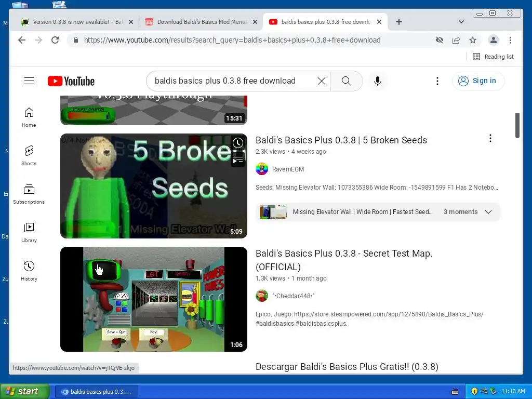Reload the page with refresh icon
The width and height of the screenshot is (532, 399).
tap(55, 40)
